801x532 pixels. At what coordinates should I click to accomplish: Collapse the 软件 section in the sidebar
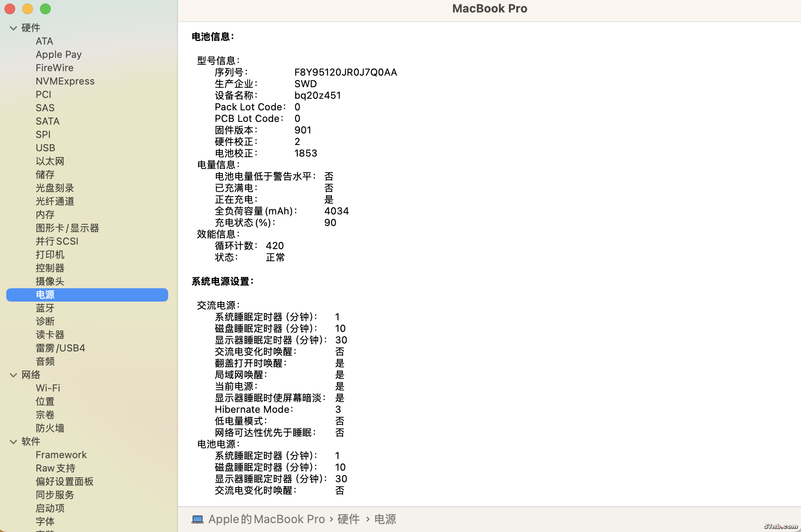click(13, 441)
